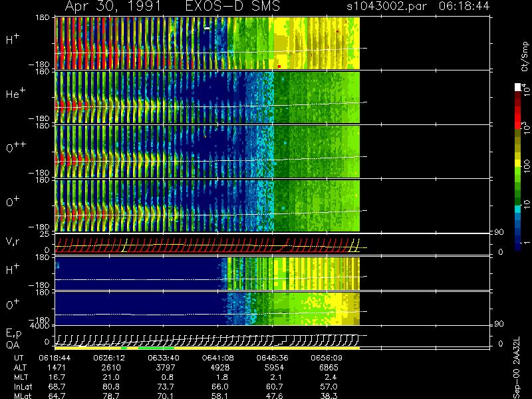Click the E,p panel label

(13, 334)
